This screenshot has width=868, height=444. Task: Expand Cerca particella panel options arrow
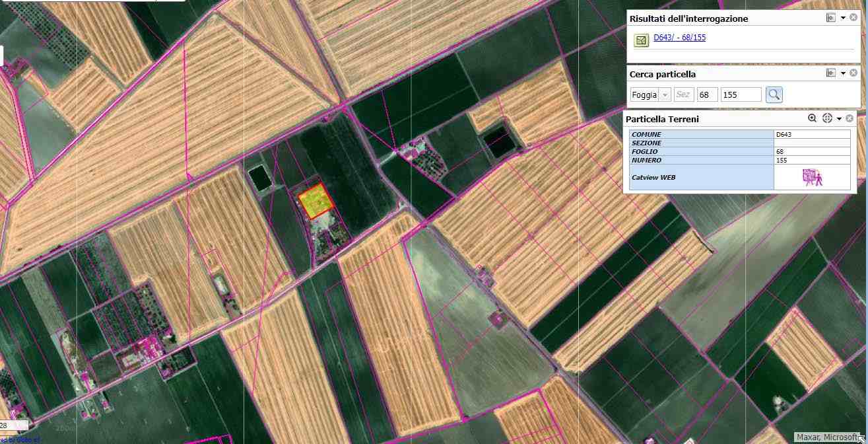[x=843, y=73]
